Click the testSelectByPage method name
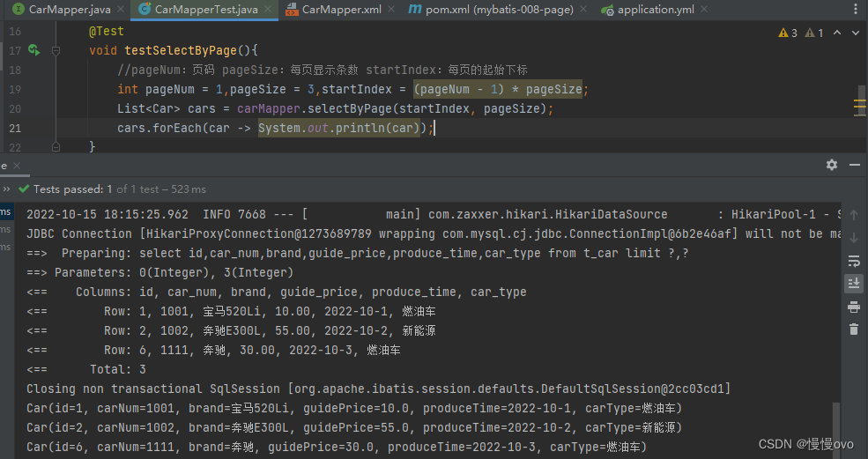This screenshot has width=868, height=459. pos(181,50)
